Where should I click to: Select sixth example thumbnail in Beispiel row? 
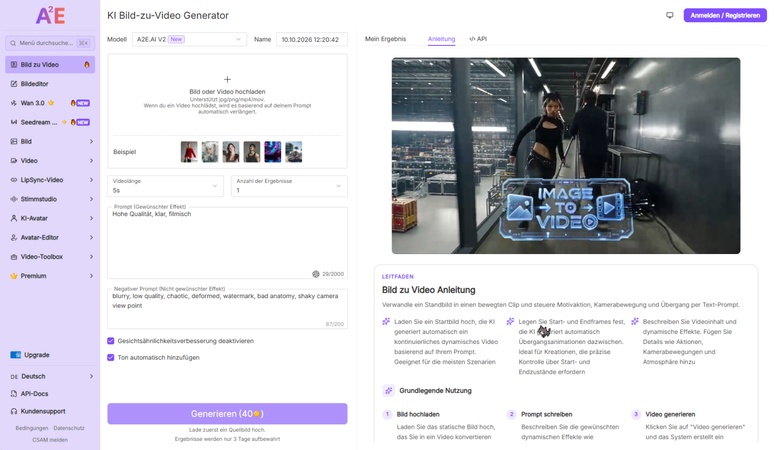tap(294, 152)
